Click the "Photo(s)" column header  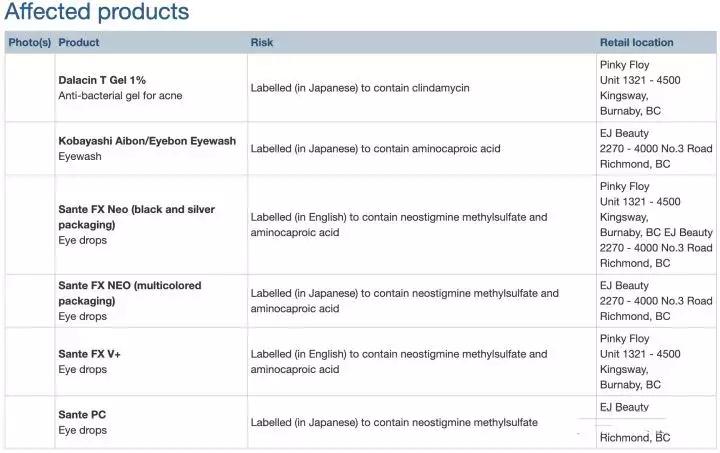pyautogui.click(x=29, y=43)
